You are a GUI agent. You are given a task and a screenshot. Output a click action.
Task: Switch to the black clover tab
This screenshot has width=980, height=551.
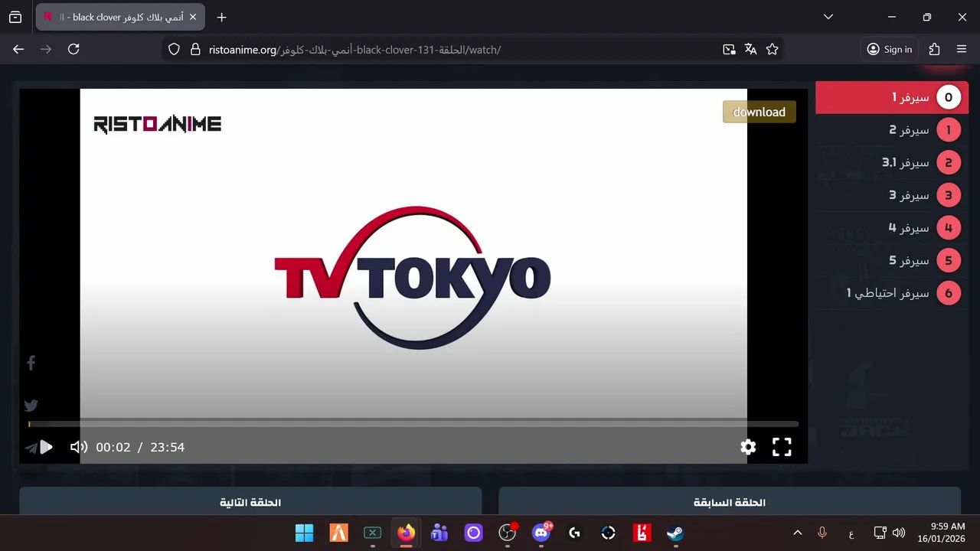120,17
